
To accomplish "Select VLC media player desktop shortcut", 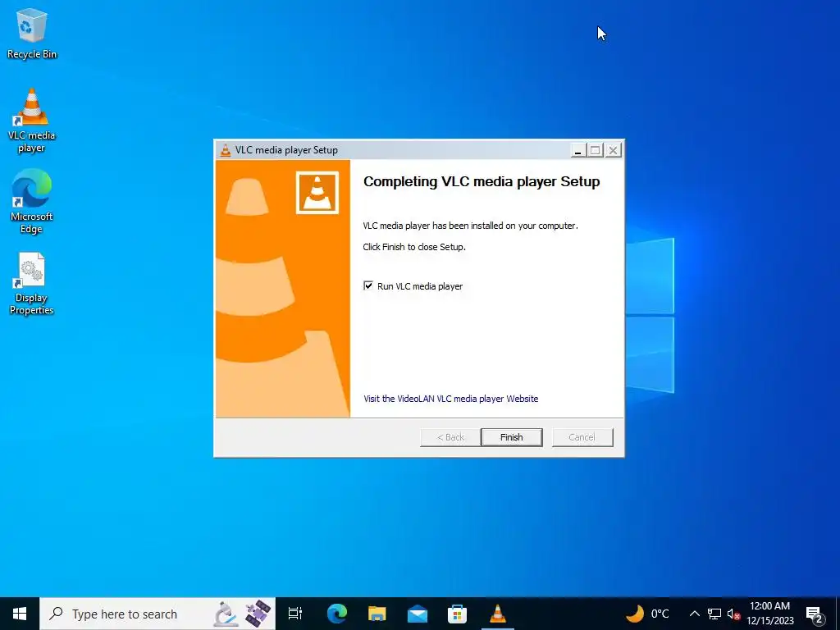I will click(32, 121).
